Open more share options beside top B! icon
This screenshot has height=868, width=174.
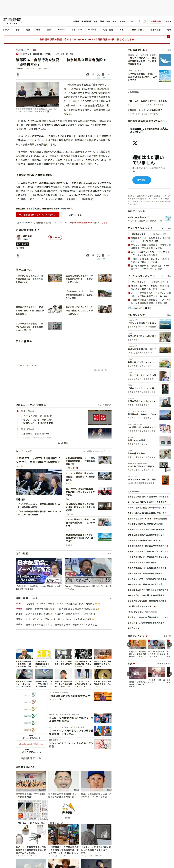(x=109, y=75)
